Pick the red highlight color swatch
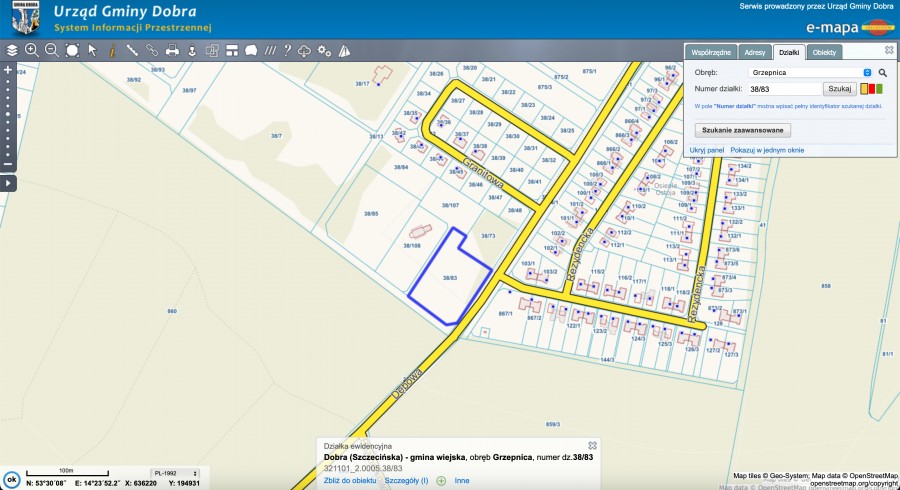900x490 pixels. [x=883, y=89]
